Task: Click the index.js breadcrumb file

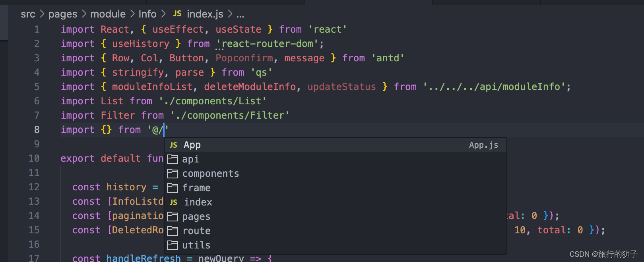Action: click(x=205, y=14)
